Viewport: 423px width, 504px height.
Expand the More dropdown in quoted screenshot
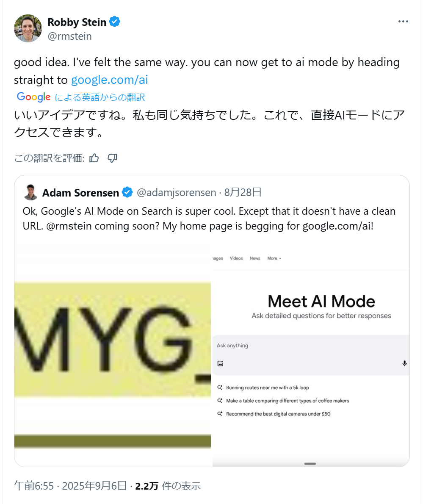pos(274,258)
